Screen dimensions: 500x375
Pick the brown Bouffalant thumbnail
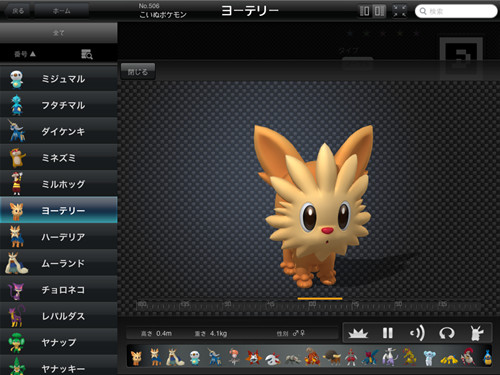pos(332,358)
